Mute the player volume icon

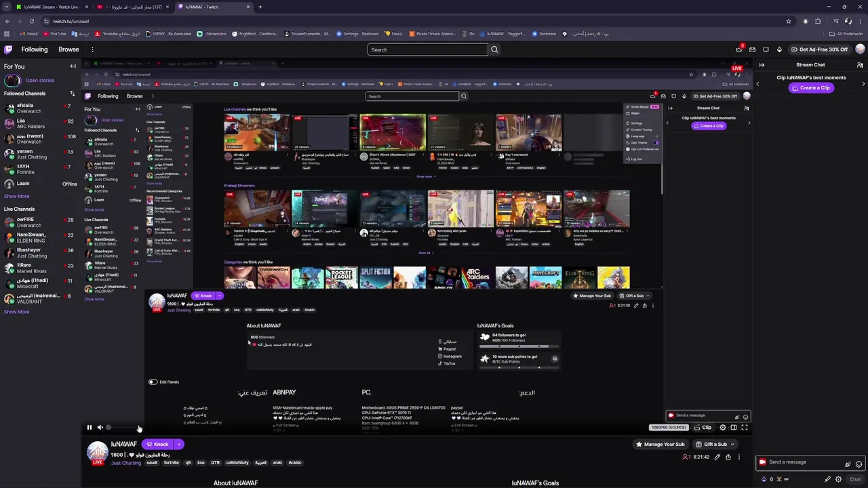click(100, 428)
